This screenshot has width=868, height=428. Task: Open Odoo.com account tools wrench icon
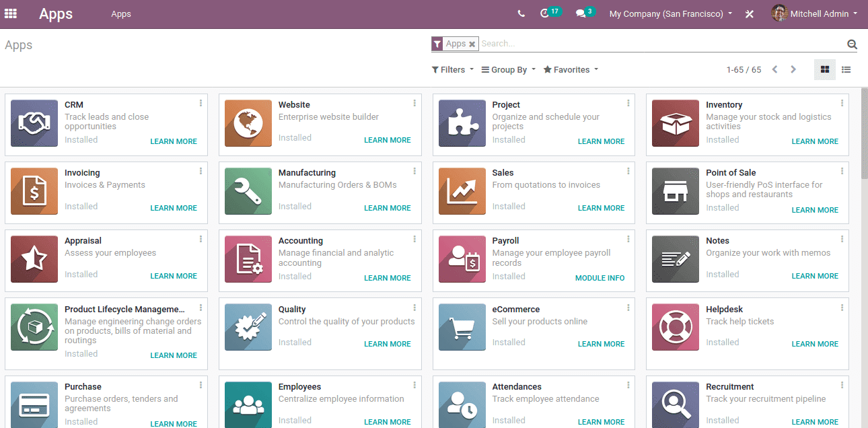coord(750,13)
